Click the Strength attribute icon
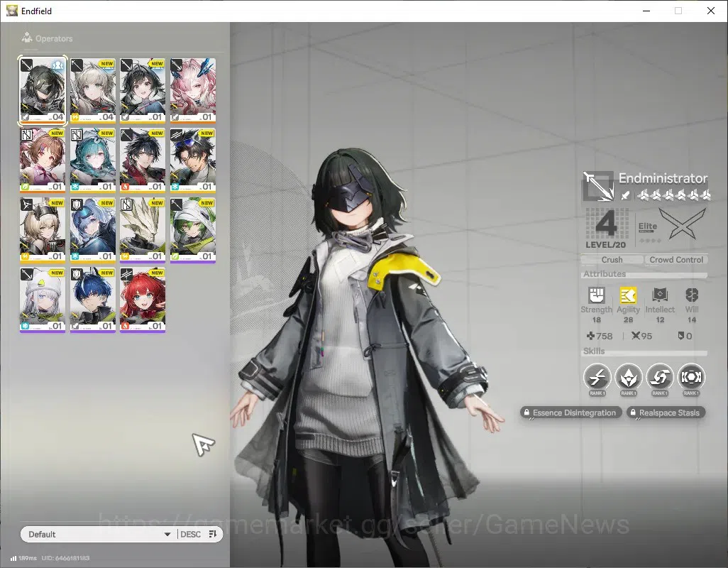The height and width of the screenshot is (568, 728). click(597, 295)
